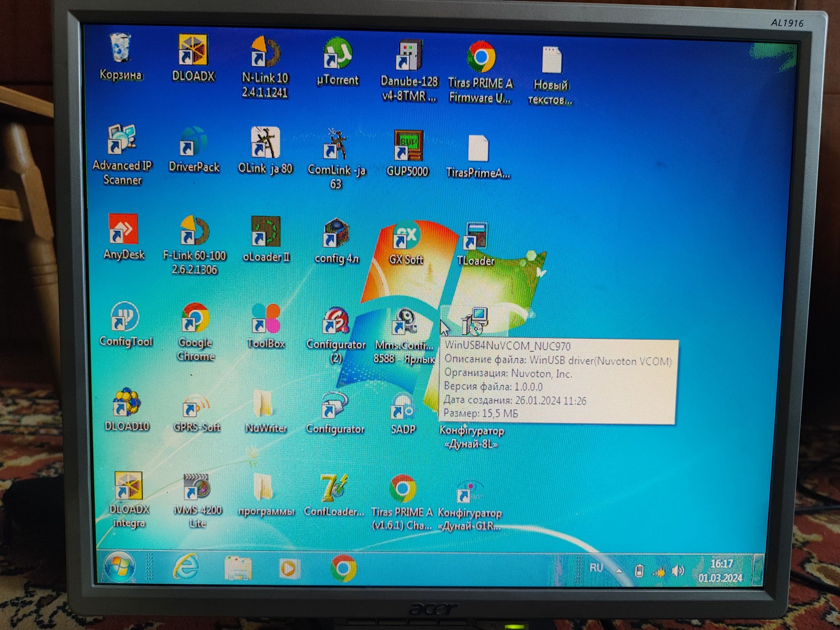
Task: Select Конфігуратор «Дунай-G1R... shortcut
Action: pos(470,506)
